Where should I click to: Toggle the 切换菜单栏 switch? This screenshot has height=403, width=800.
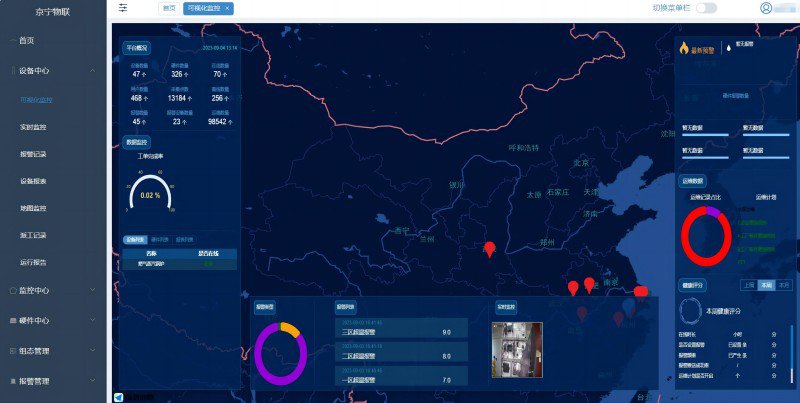(x=706, y=8)
